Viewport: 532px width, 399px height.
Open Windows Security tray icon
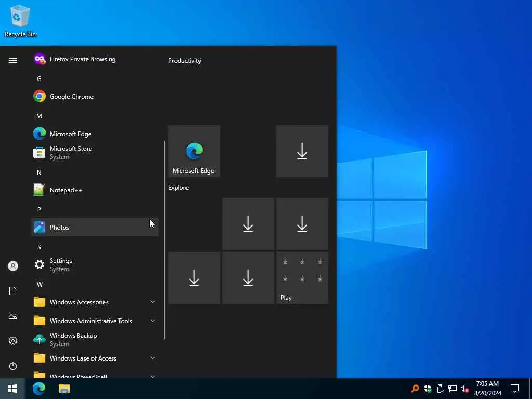click(428, 389)
